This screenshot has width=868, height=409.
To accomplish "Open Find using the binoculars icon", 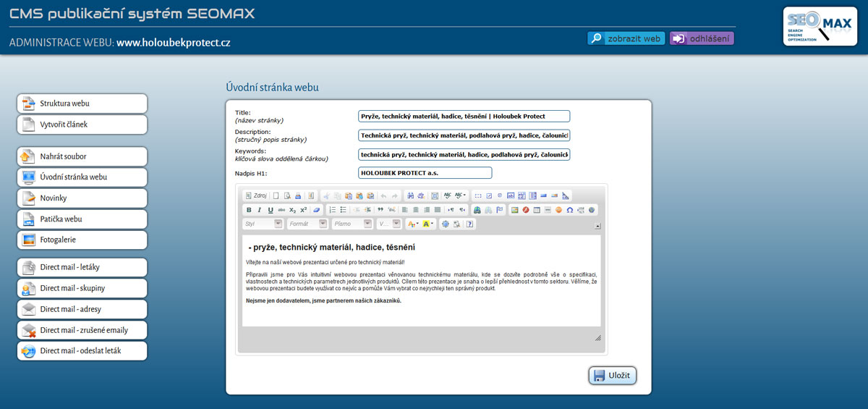I will (411, 195).
